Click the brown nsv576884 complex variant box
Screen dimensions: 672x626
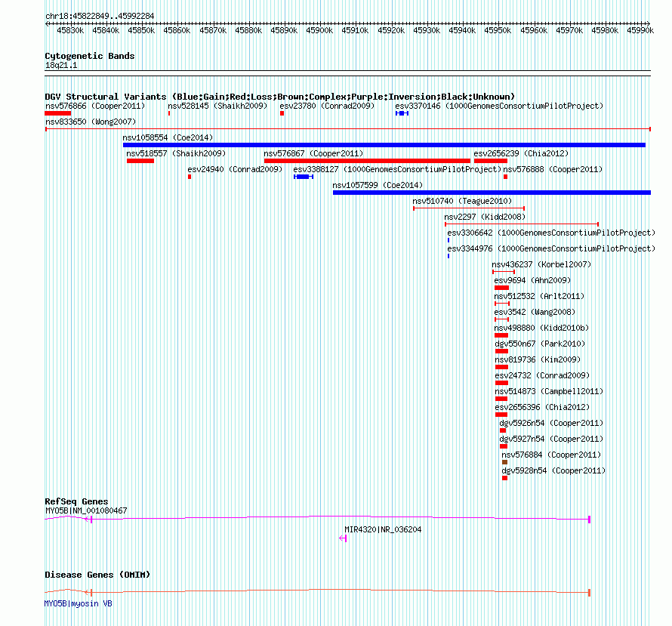(505, 462)
